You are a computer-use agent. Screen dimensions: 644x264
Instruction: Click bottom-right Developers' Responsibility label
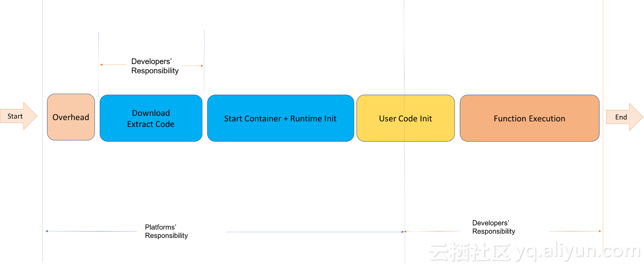pos(493,227)
